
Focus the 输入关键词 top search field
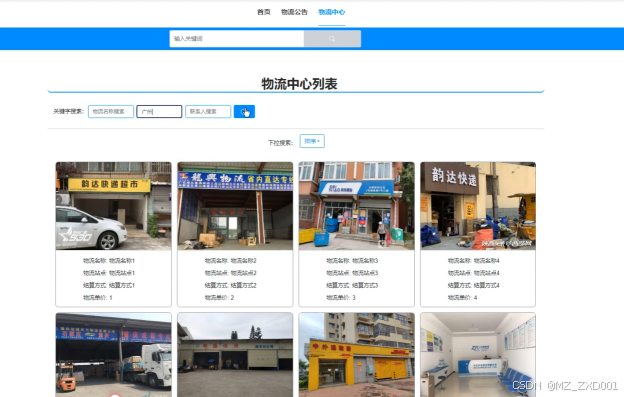[237, 39]
